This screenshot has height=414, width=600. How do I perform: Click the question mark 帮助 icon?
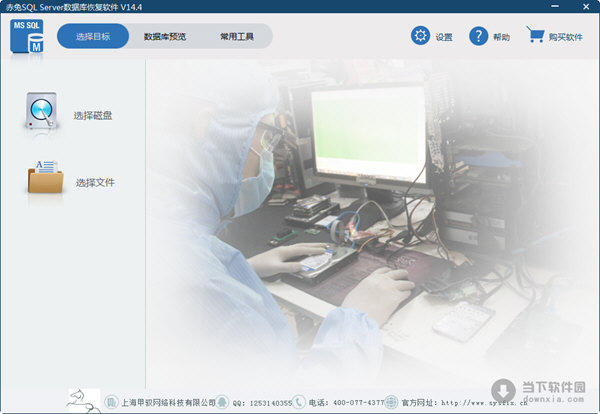[478, 36]
